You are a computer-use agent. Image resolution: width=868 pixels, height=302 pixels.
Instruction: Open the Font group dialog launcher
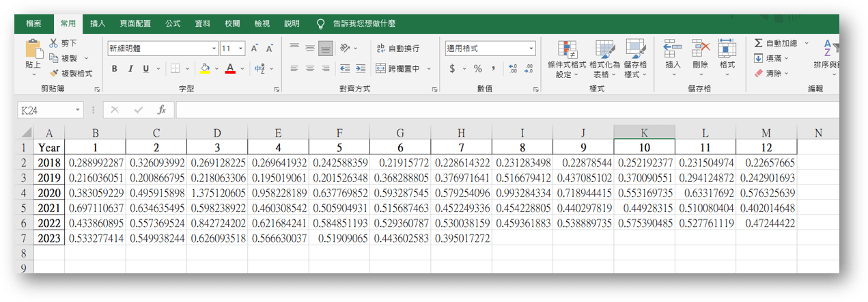pyautogui.click(x=277, y=90)
